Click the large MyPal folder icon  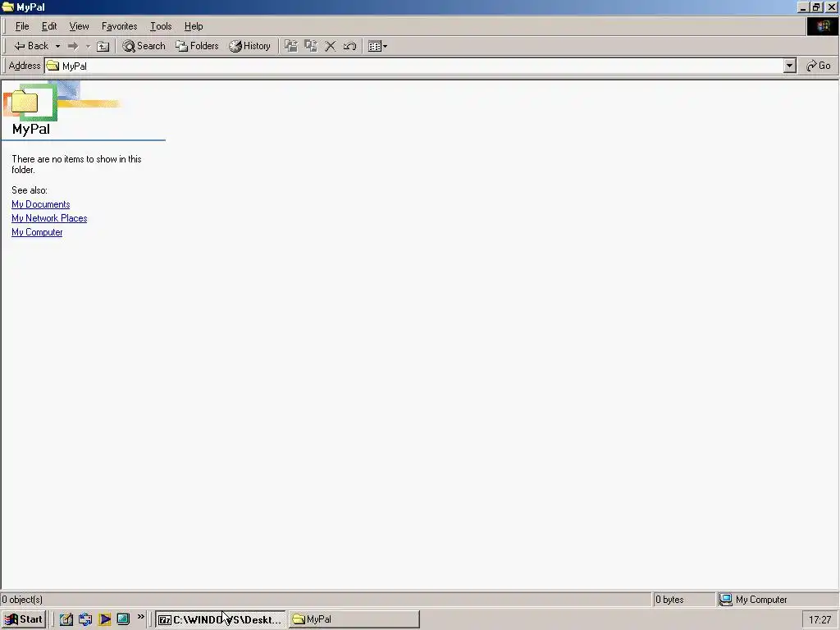(25, 101)
